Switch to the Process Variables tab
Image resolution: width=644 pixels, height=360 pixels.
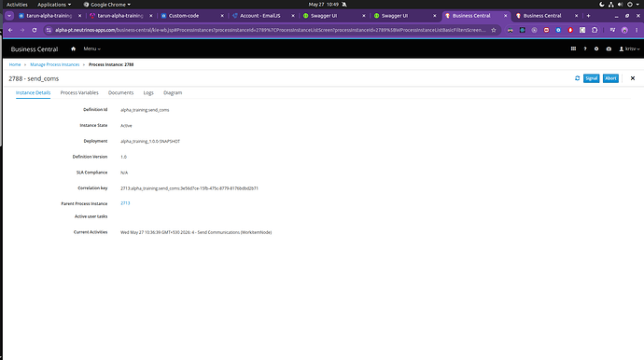(x=79, y=92)
